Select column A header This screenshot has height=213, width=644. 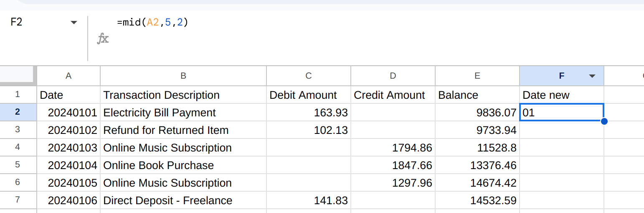point(69,76)
